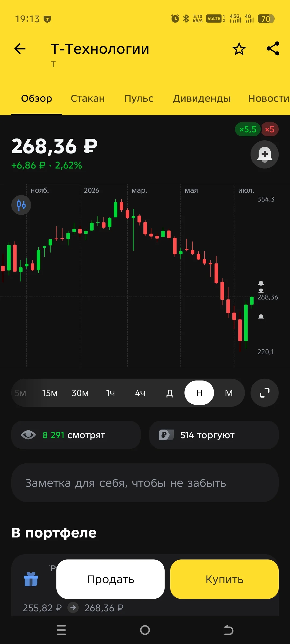Select Д daily chart interval
The width and height of the screenshot is (290, 644).
pyautogui.click(x=170, y=393)
